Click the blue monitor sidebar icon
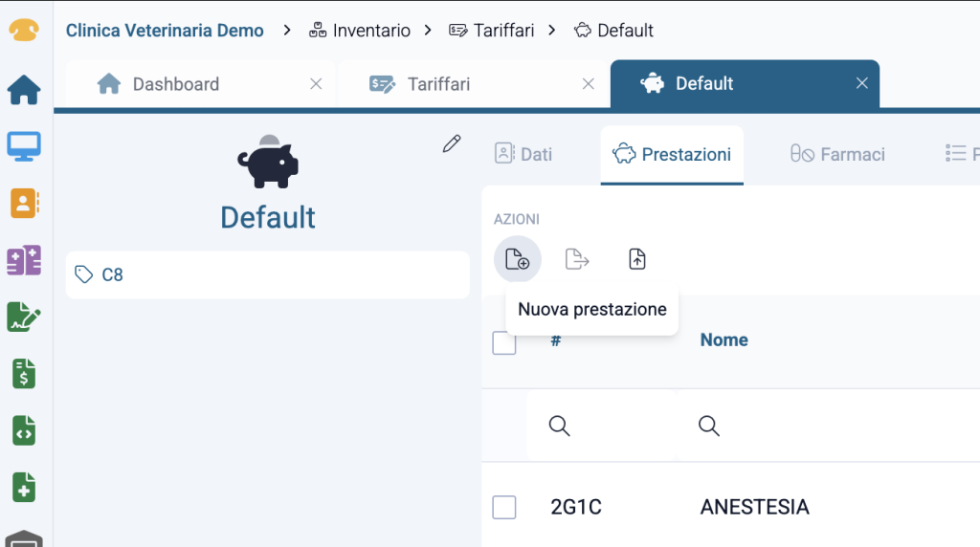Image resolution: width=980 pixels, height=547 pixels. pyautogui.click(x=24, y=146)
